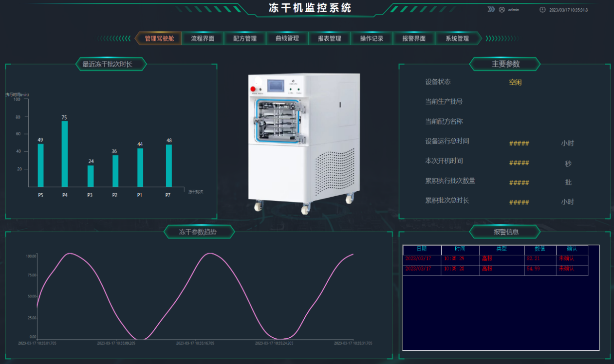
Task: Click the clock icon beside the date
Action: 542,10
